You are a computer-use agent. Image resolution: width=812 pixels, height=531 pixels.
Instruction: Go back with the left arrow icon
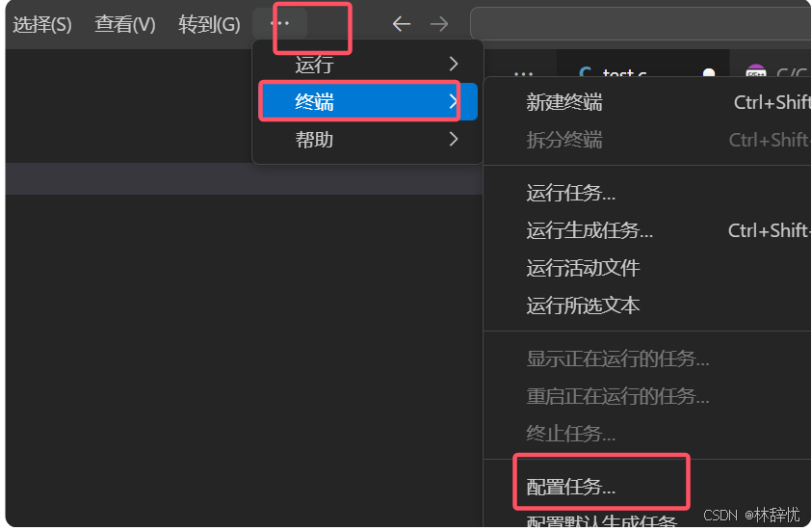tap(402, 24)
